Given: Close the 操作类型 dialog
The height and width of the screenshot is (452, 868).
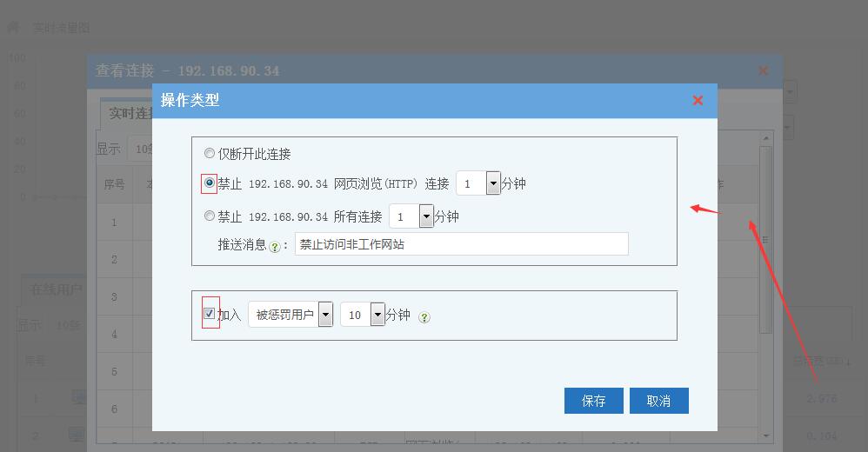Looking at the screenshot, I should tap(698, 101).
